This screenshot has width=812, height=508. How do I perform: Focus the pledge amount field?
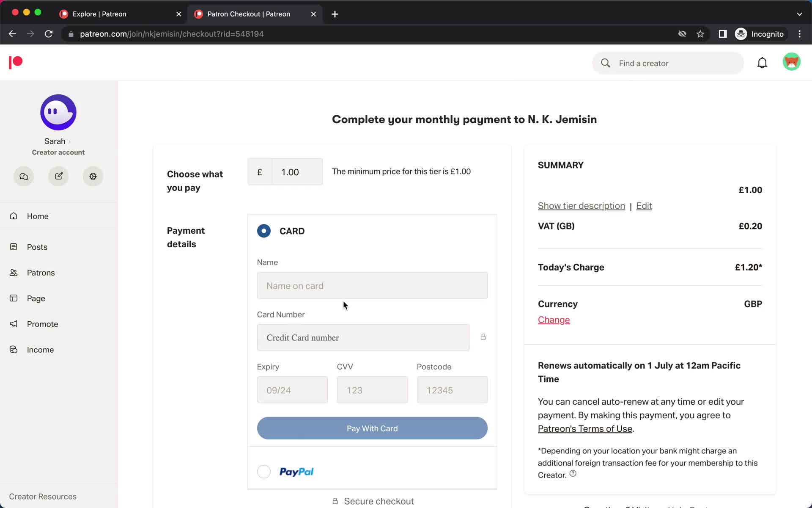[x=297, y=171]
